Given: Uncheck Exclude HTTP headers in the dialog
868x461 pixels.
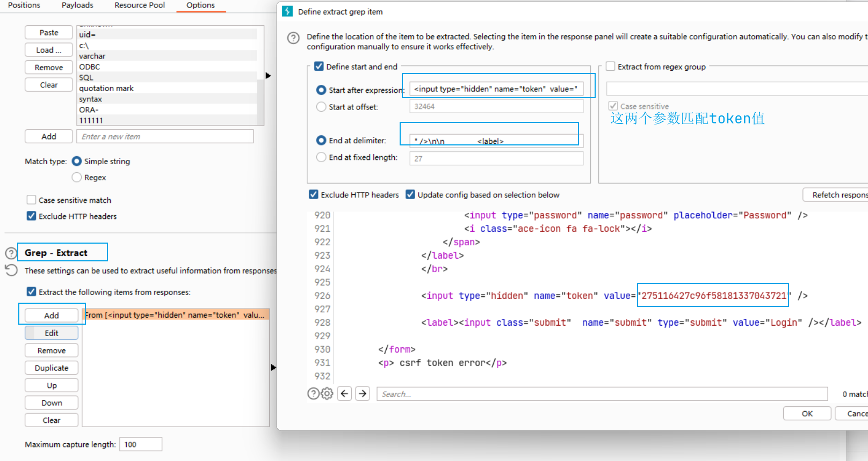Looking at the screenshot, I should point(314,195).
